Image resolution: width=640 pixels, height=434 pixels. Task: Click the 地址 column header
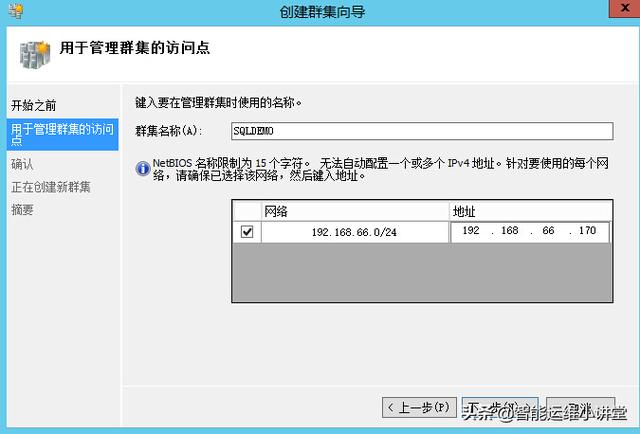click(531, 211)
